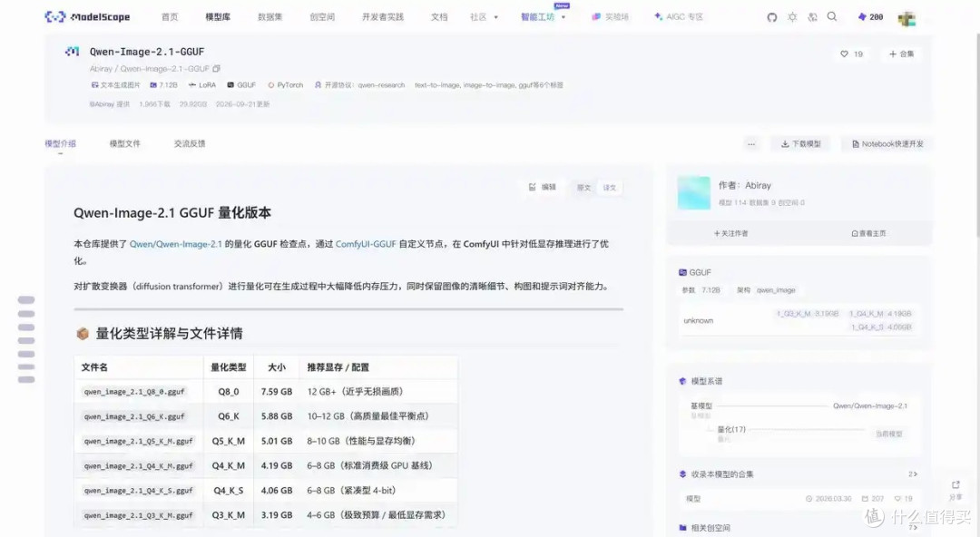Open AIGC 专区 in top navigation
Viewport: 980px width, 537px height.
679,17
